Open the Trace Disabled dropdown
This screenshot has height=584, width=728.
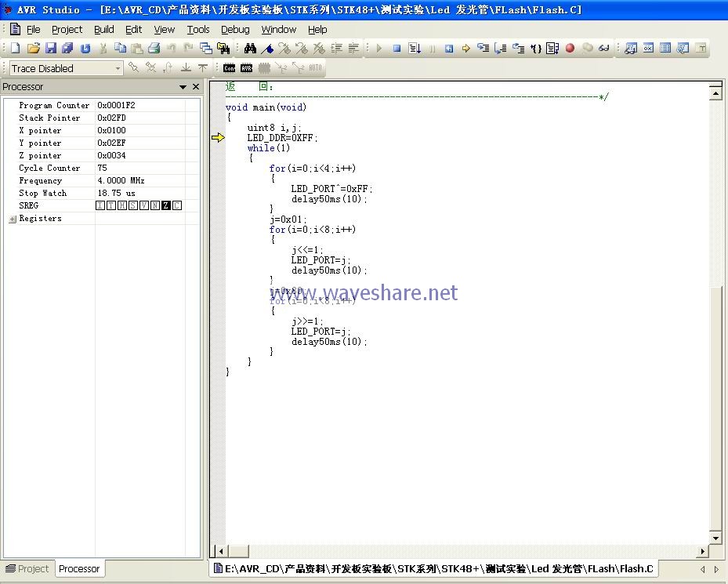click(118, 68)
